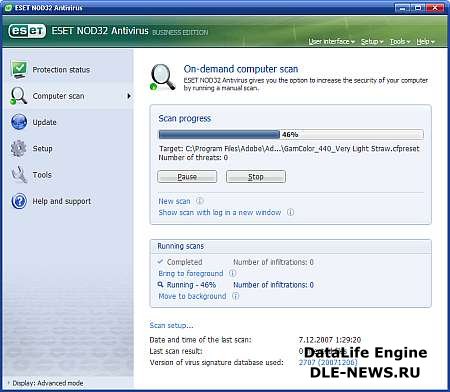
Task: Minimize the ESET NOD32 window
Action: 403,8
